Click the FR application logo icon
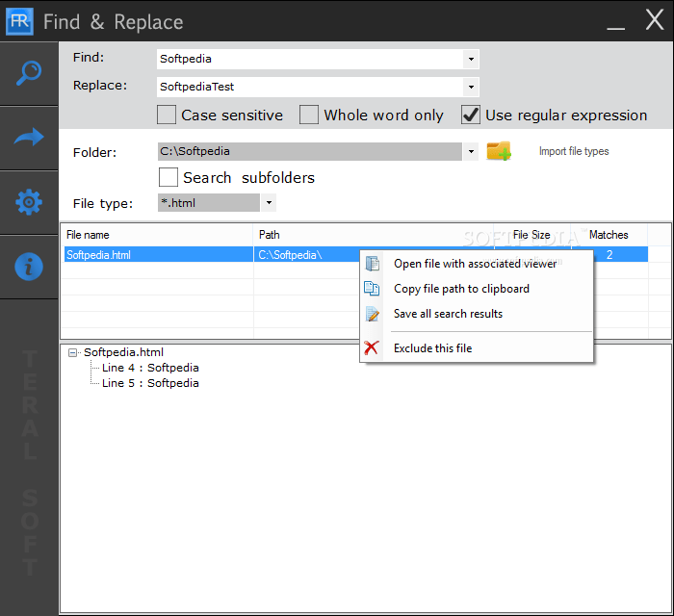The width and height of the screenshot is (674, 616). click(x=19, y=21)
